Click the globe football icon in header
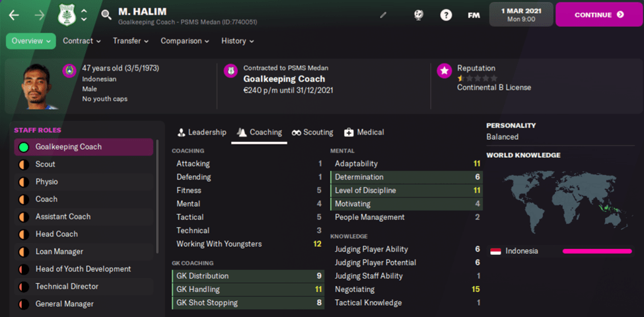Viewport: 644px width, 317px height. click(x=419, y=15)
